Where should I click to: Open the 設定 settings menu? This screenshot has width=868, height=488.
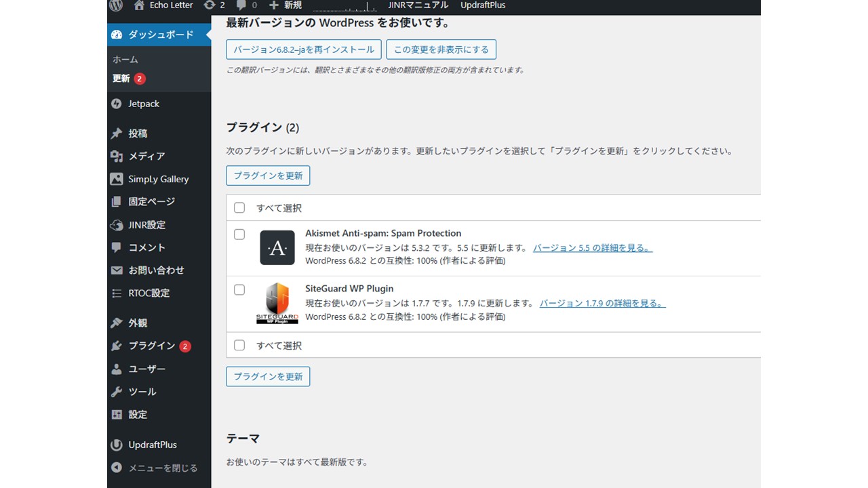tap(138, 414)
